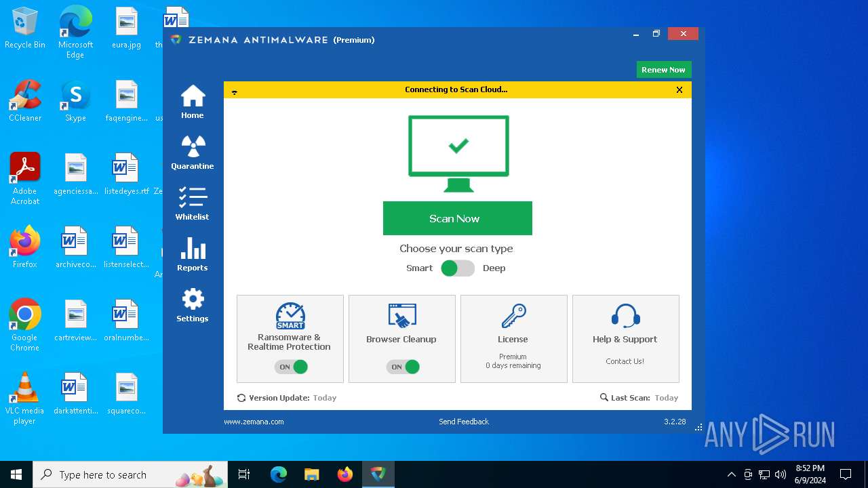Open the Whitelist section
This screenshot has width=868, height=488.
193,203
